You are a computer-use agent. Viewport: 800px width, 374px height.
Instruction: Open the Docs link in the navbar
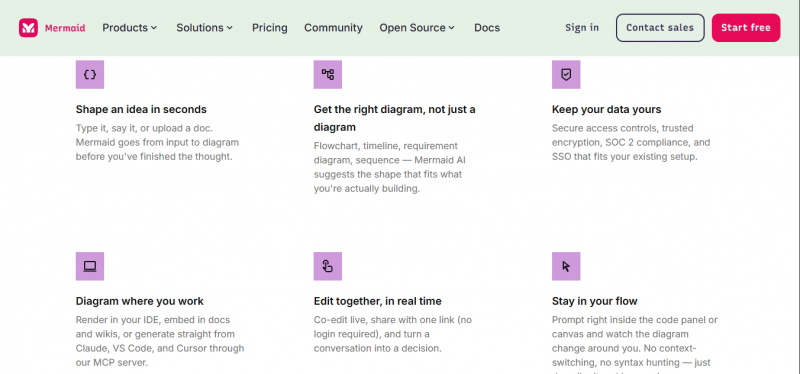[x=487, y=28]
